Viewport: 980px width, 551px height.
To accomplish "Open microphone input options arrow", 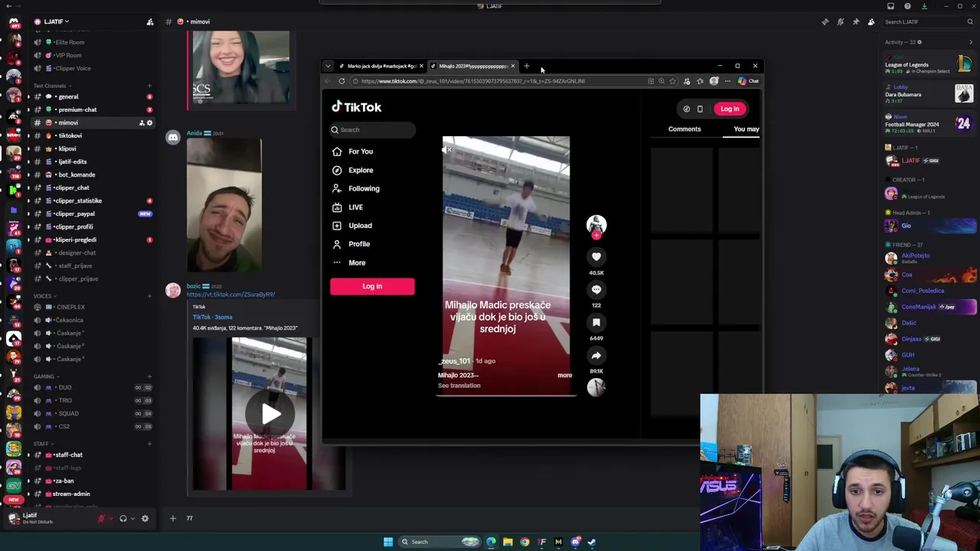I will [110, 518].
